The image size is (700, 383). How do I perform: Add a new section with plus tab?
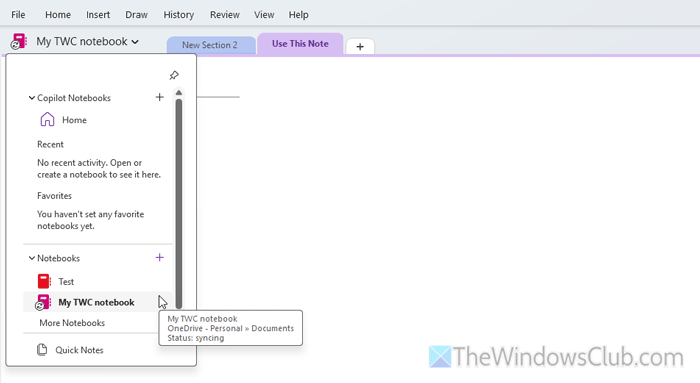(360, 46)
